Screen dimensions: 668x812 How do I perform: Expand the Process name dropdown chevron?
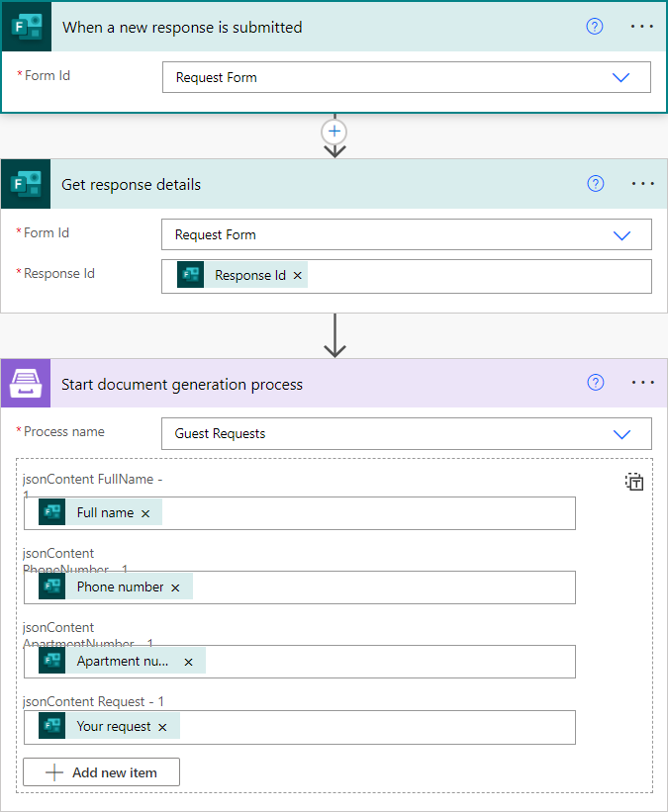[x=621, y=434]
